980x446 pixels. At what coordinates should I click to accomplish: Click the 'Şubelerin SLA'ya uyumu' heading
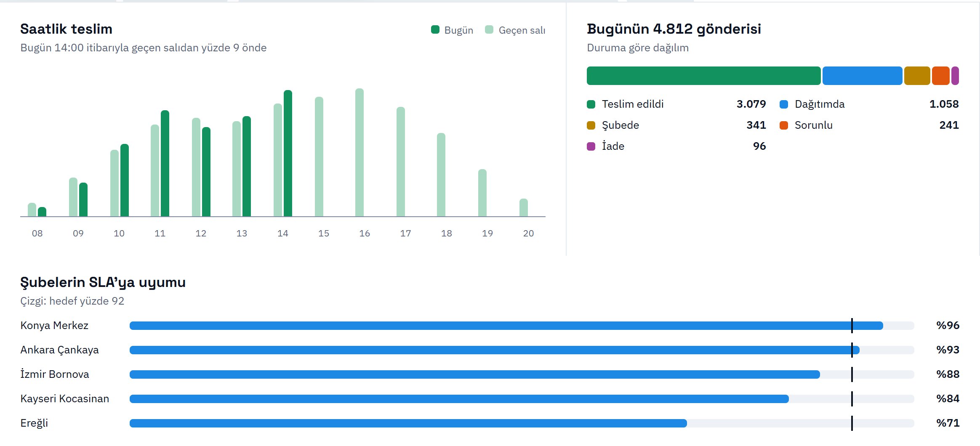tap(103, 282)
